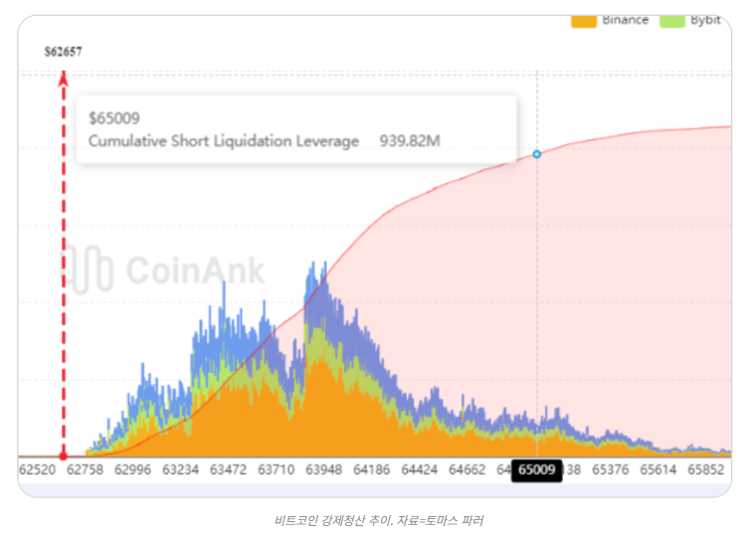Viewport: 756px width, 544px height.
Task: Select the 62520 x-axis tick label
Action: pos(38,469)
